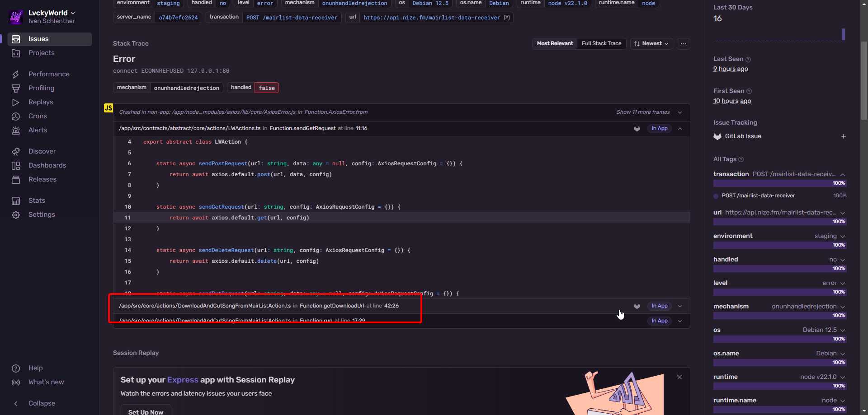
Task: Open Performance from the sidebar
Action: [x=48, y=74]
